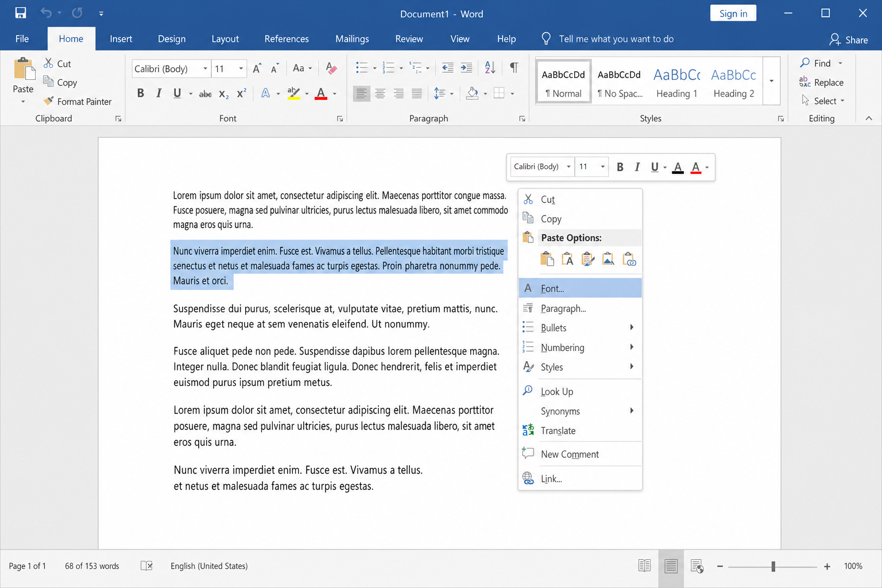Toggle Superscript formatting
882x588 pixels.
[242, 93]
